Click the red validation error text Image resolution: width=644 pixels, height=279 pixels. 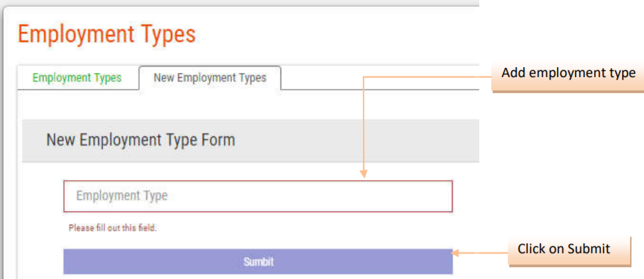pos(112,228)
